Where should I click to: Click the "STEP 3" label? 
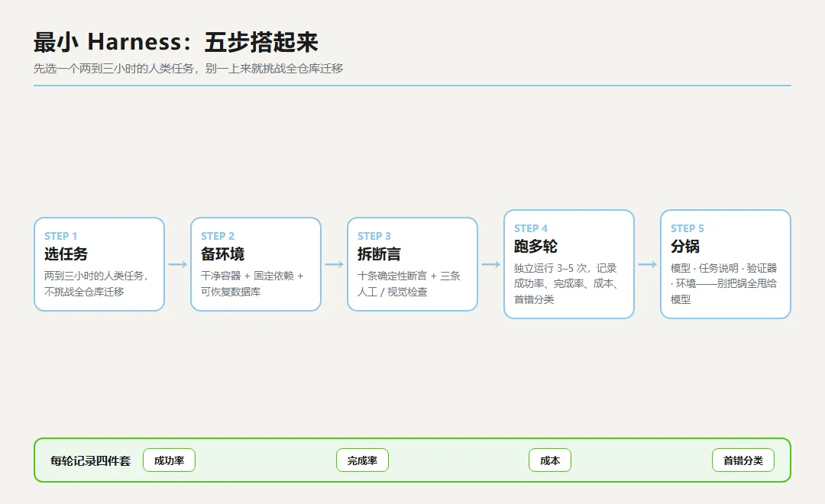(374, 236)
